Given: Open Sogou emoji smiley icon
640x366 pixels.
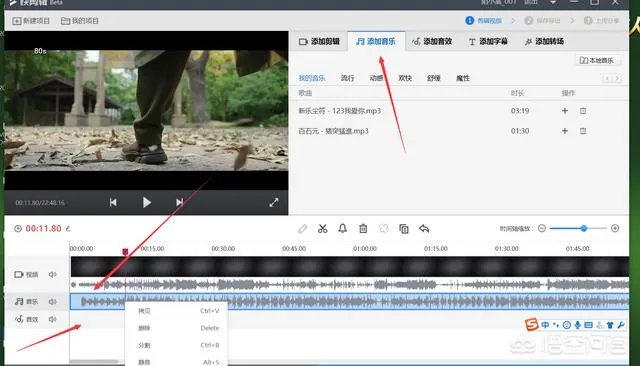Looking at the screenshot, I should 567,325.
